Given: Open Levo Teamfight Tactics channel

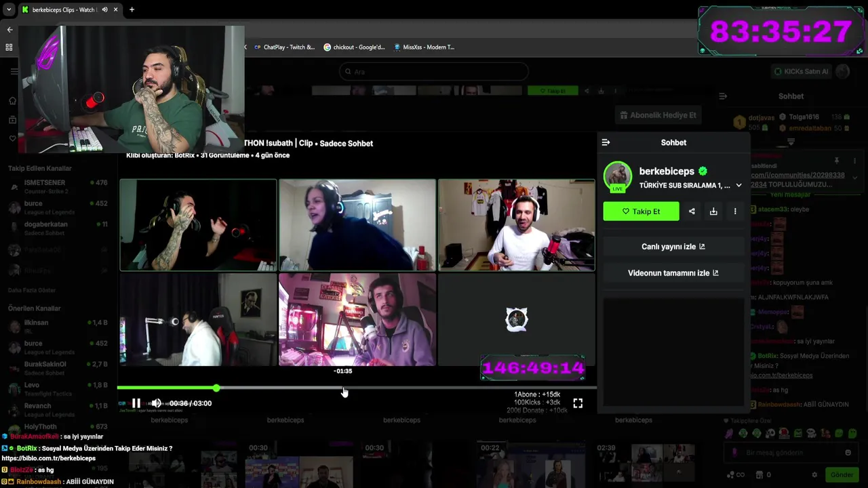Looking at the screenshot, I should coord(58,389).
